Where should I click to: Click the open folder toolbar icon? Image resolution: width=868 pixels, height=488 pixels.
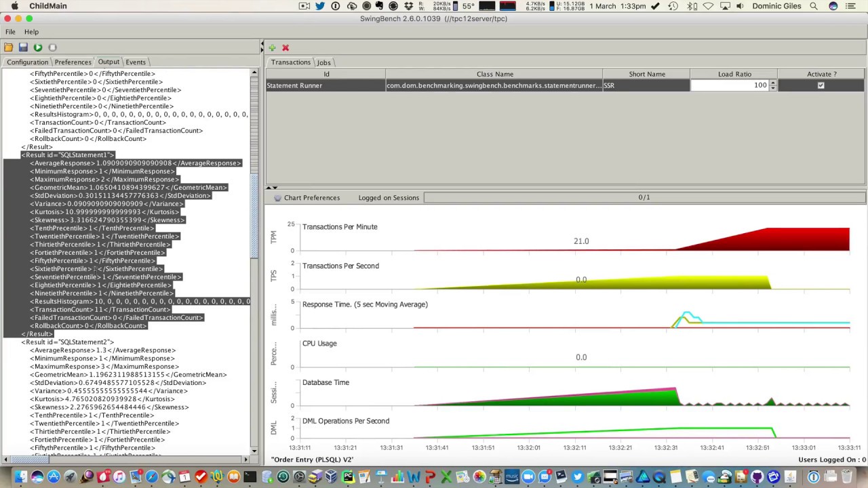pos(8,47)
